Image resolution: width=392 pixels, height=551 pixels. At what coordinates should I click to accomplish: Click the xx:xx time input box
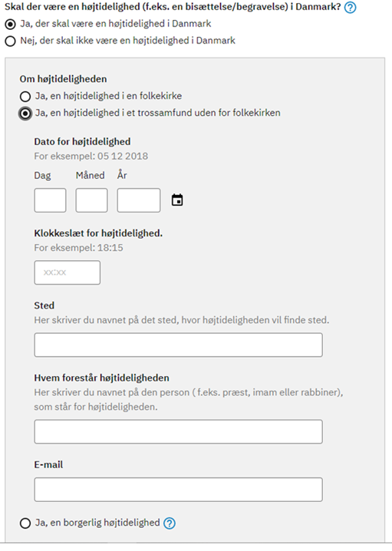pyautogui.click(x=67, y=272)
